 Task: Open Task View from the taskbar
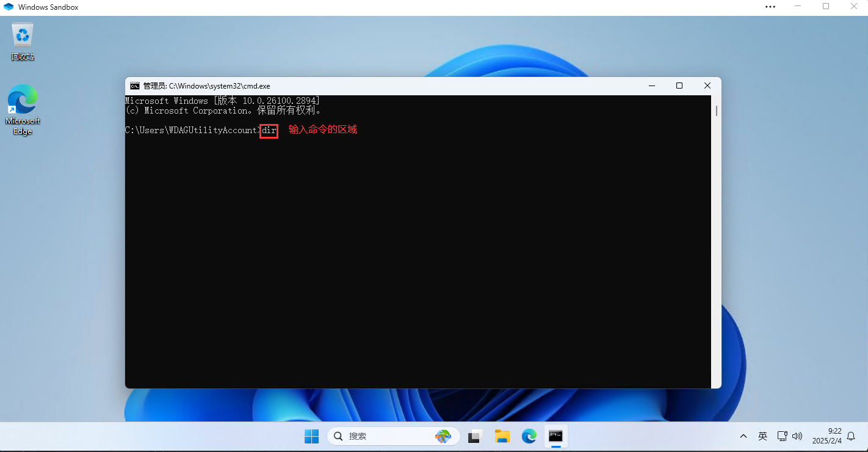click(476, 436)
